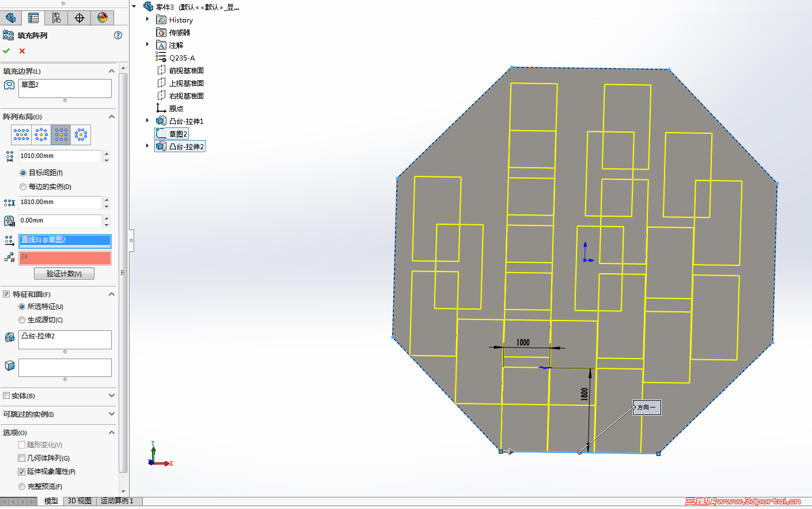812x509 pixels.
Task: Click the features box containing 凸台-拉伸2
Action: point(65,340)
